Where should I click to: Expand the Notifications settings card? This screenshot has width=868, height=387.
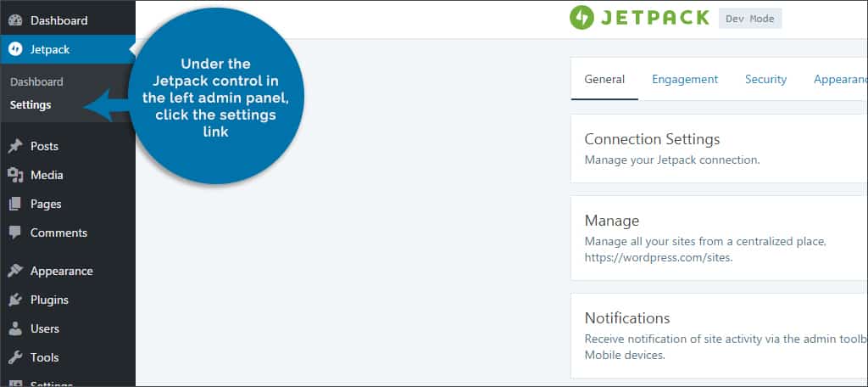click(x=719, y=335)
